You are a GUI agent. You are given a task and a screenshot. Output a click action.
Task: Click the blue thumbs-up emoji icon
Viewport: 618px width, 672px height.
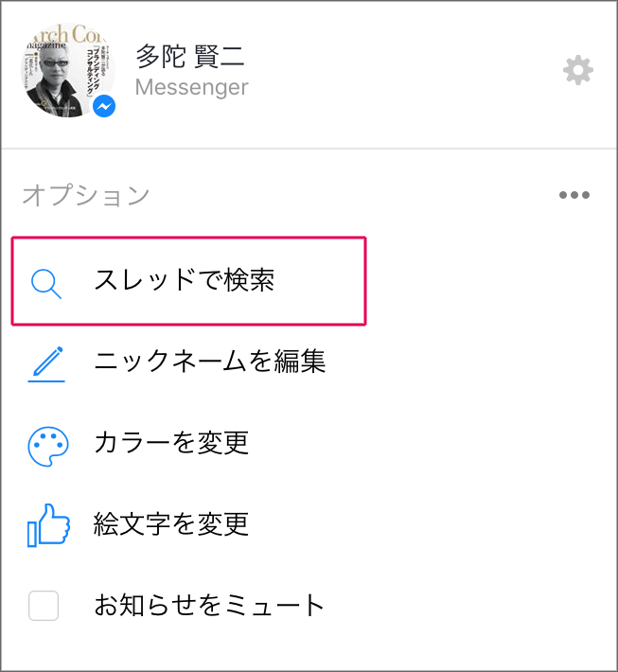[48, 525]
